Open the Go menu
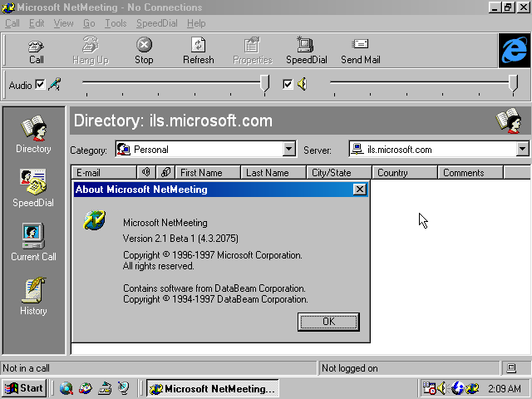This screenshot has height=399, width=532. tap(89, 23)
